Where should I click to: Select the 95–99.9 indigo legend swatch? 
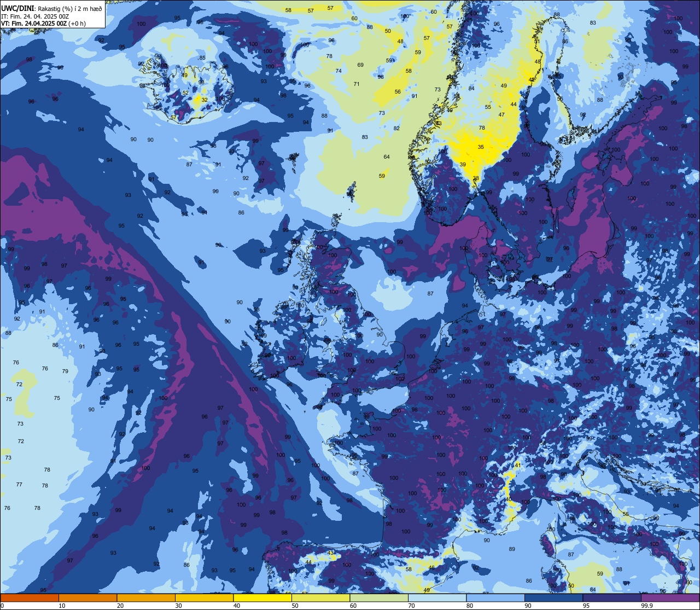tap(612, 597)
